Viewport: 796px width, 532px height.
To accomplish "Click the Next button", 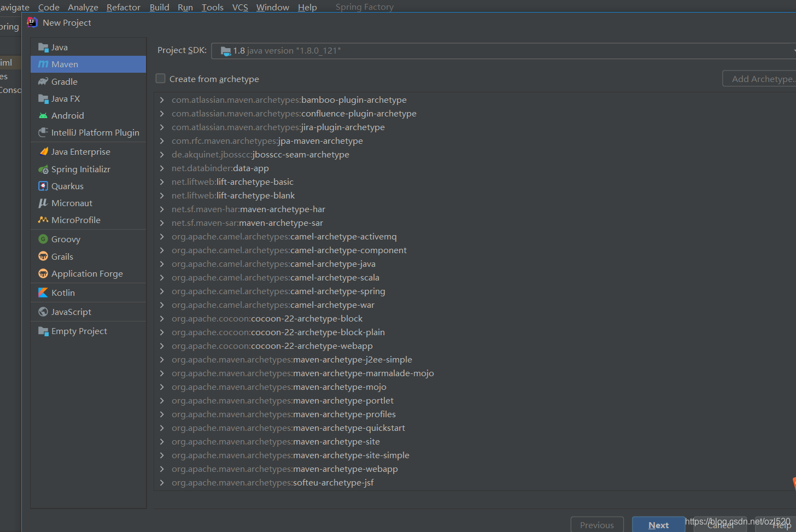I will click(x=658, y=525).
